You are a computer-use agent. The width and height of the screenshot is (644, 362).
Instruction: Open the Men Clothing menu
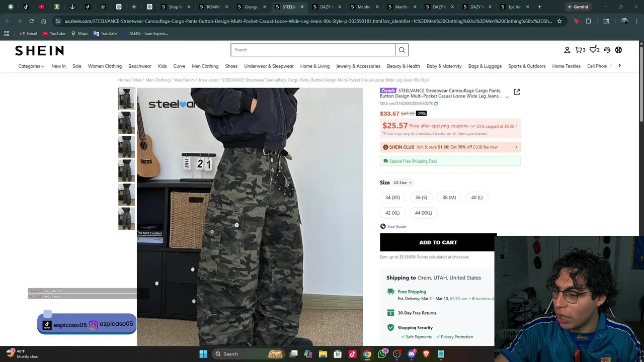click(205, 66)
